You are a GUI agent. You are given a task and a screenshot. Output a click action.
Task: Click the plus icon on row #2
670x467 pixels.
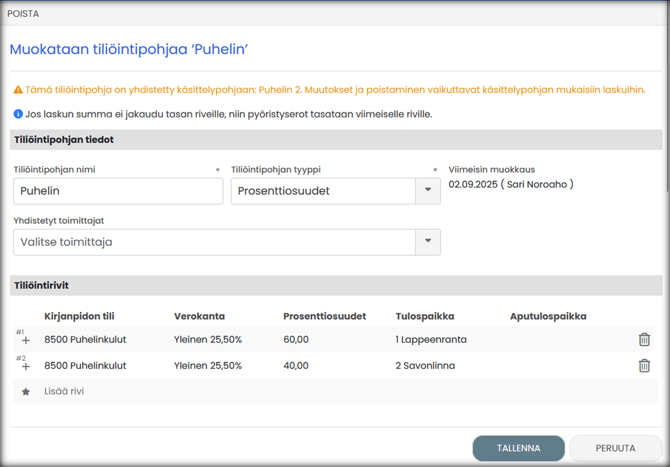point(26,367)
